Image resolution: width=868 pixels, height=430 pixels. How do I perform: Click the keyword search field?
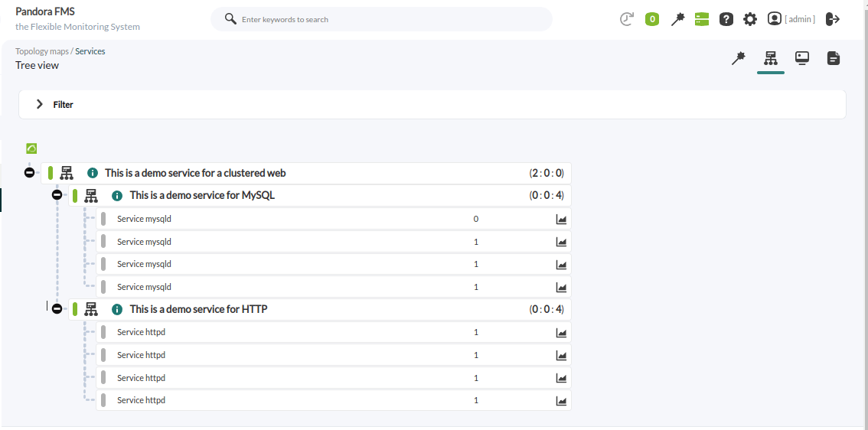(390, 19)
